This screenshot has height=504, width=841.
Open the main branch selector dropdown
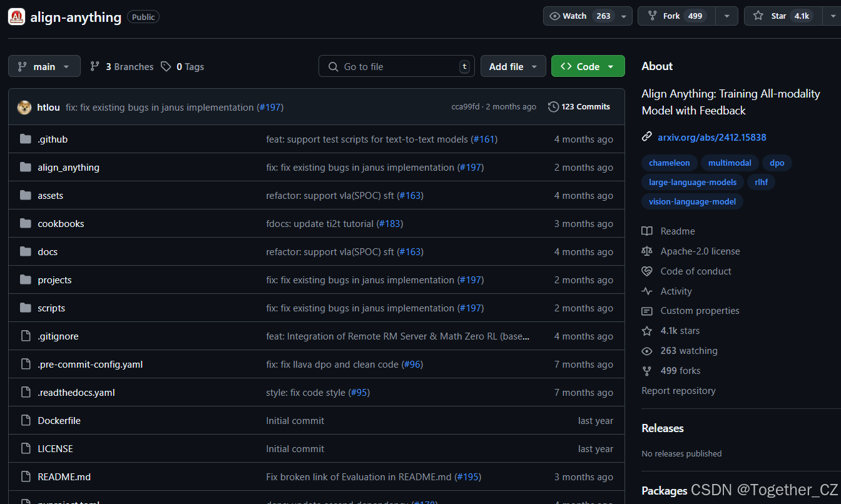[x=44, y=66]
